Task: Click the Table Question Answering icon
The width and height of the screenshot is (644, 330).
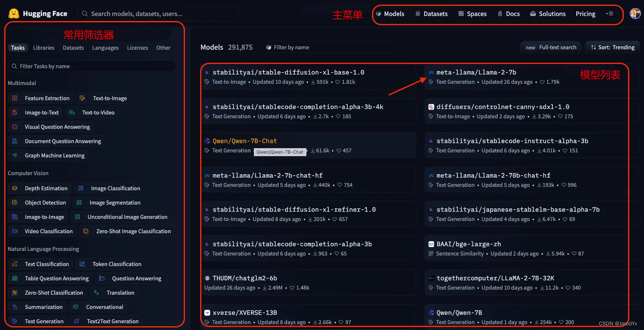Action: click(15, 278)
